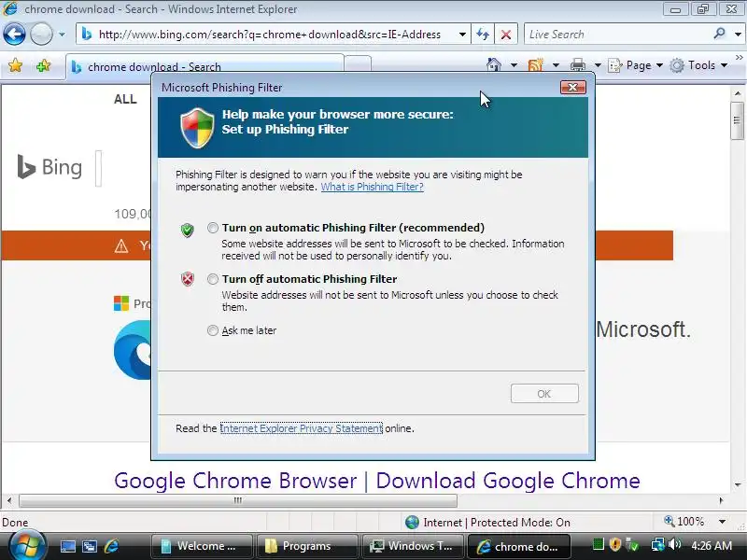Click the Home toolbar icon
The height and width of the screenshot is (560, 747).
[494, 64]
